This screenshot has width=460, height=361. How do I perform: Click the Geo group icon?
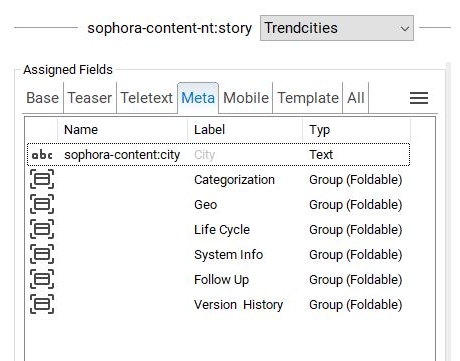click(42, 204)
